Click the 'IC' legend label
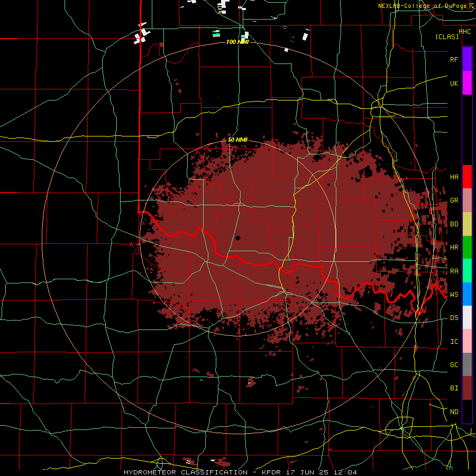The image size is (476, 476). pos(454,342)
